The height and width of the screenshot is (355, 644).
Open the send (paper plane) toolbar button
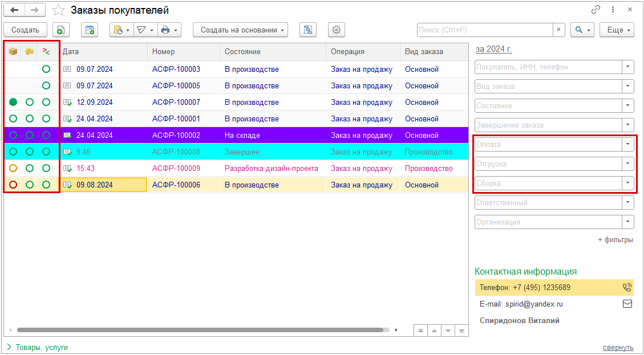145,30
